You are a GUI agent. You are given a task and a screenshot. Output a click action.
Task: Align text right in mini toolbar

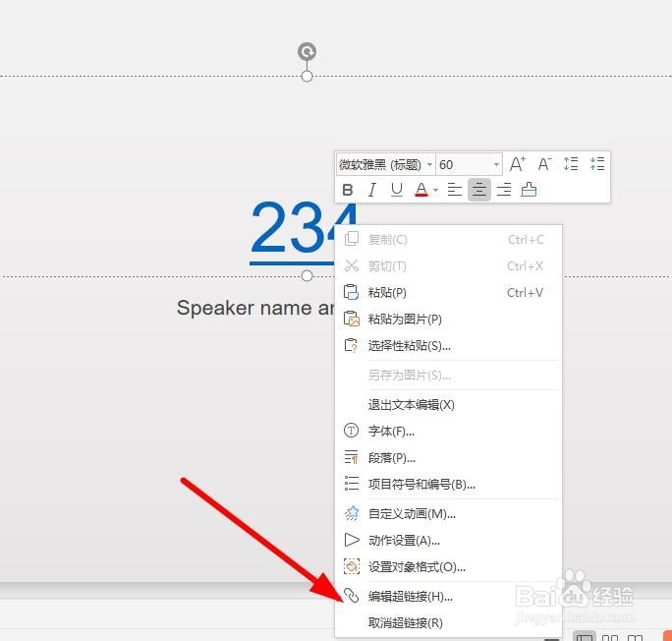504,190
